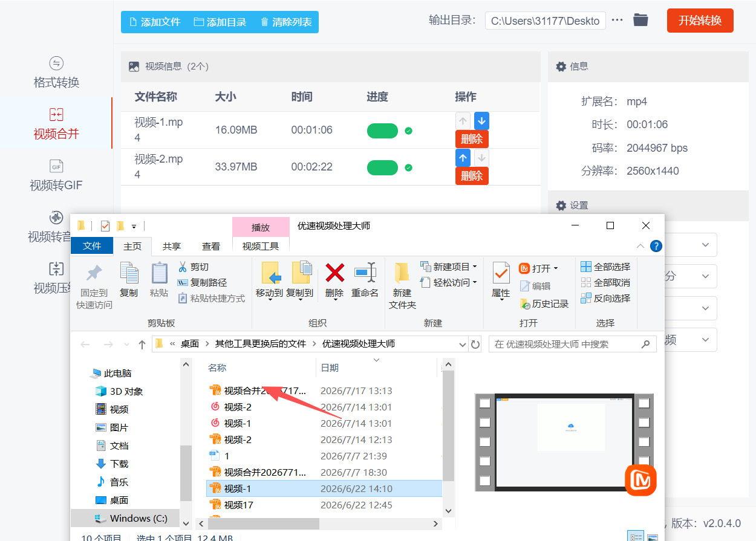Click the three-dots browse output path button
The height and width of the screenshot is (541, 756).
617,20
